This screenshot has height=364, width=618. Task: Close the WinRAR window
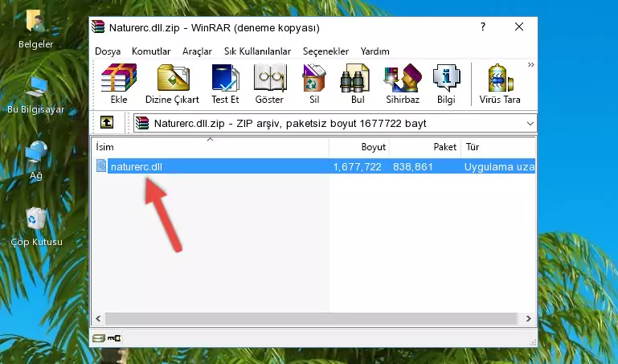point(519,27)
